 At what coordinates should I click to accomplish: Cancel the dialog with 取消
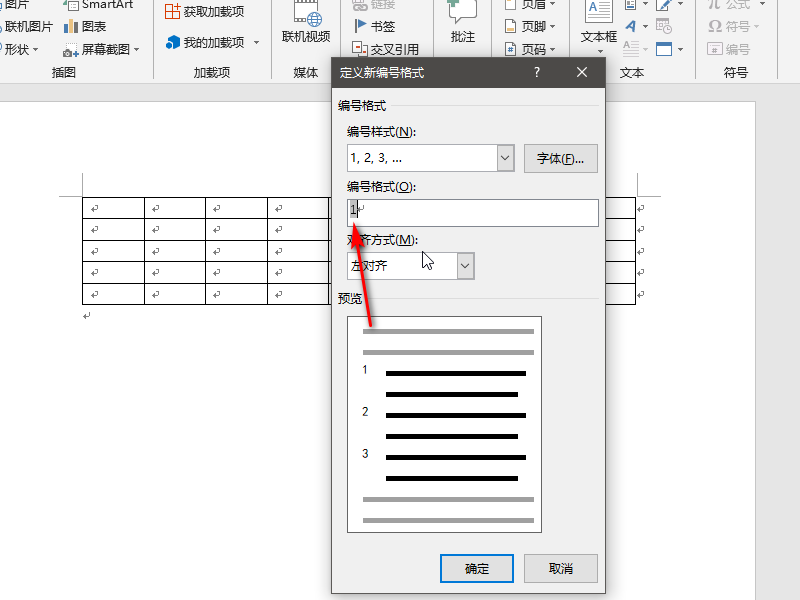(x=560, y=568)
